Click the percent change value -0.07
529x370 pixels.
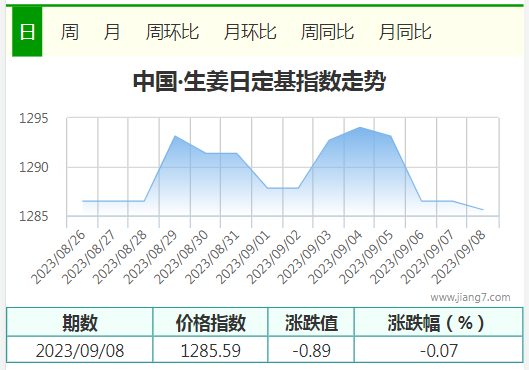point(439,351)
